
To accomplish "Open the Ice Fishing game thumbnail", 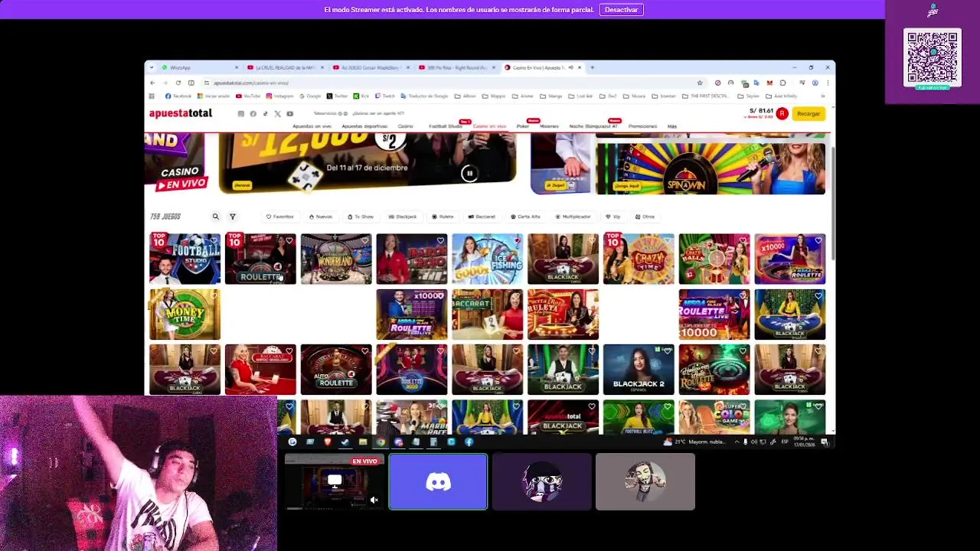I will [487, 259].
